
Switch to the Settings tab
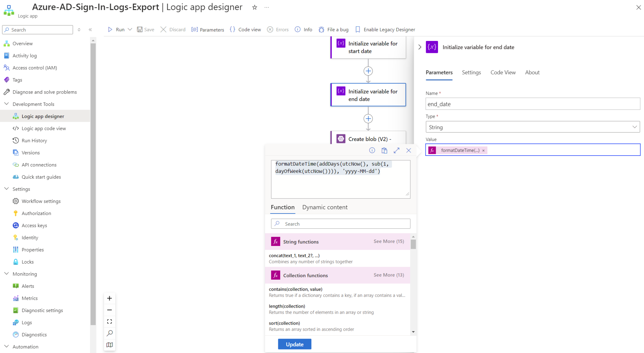tap(471, 72)
